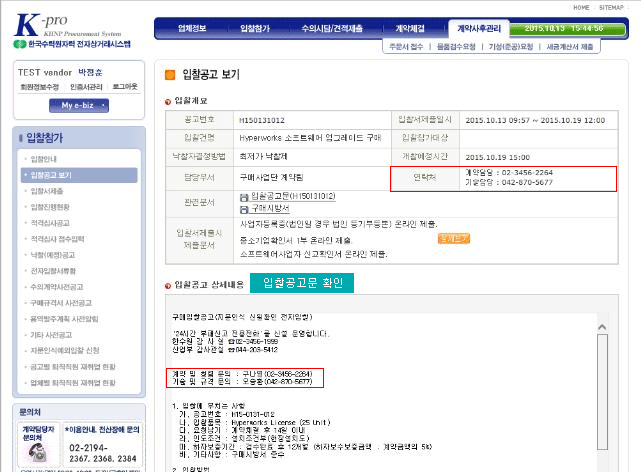Open 적격심사 점수입력 in the sidebar
The image size is (641, 472).
[x=57, y=239]
